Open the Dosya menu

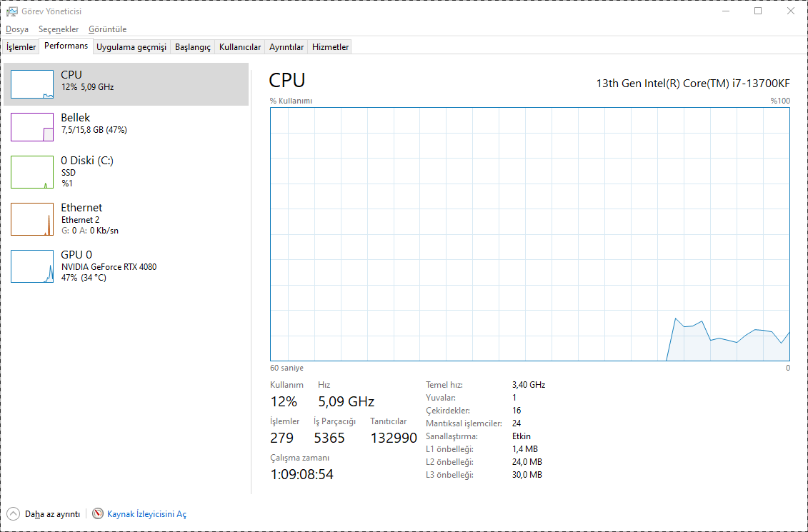point(17,29)
